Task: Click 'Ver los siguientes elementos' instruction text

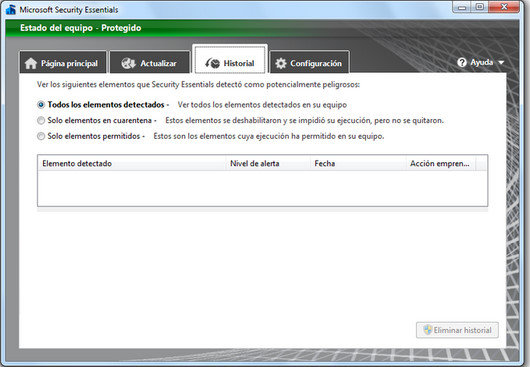Action: click(x=198, y=84)
